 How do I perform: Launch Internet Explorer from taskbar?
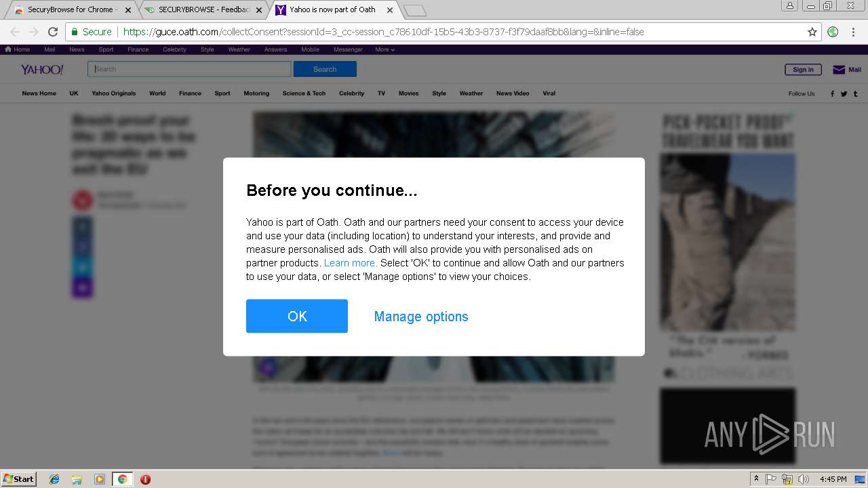(54, 479)
